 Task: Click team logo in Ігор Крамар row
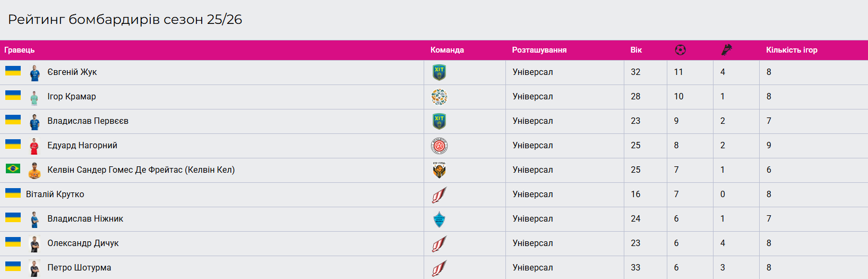click(x=439, y=97)
